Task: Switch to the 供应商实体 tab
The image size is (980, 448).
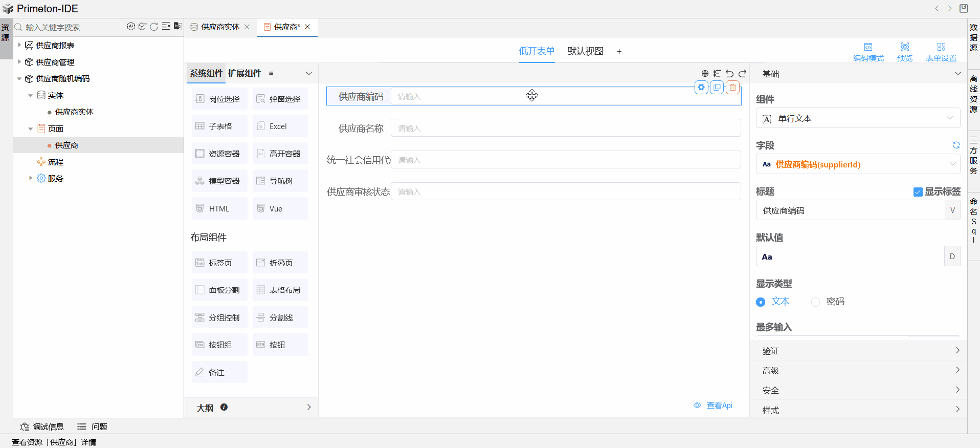Action: tap(220, 27)
